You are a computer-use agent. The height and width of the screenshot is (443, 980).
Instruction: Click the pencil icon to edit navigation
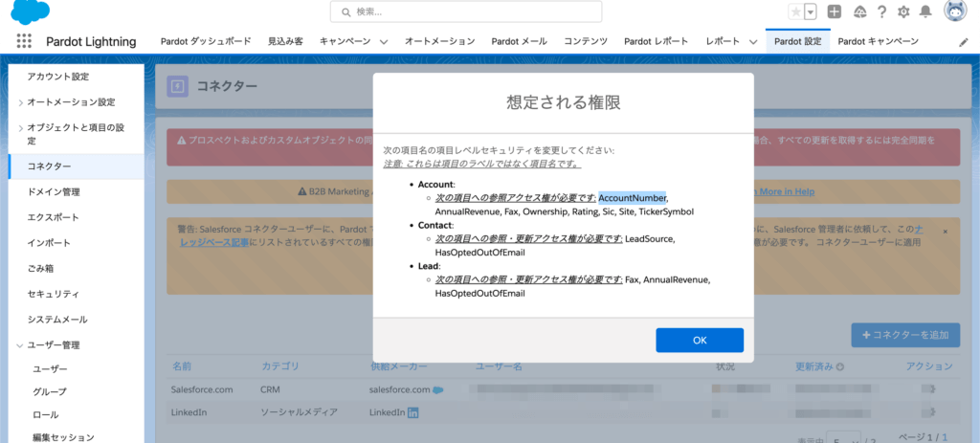tap(963, 42)
